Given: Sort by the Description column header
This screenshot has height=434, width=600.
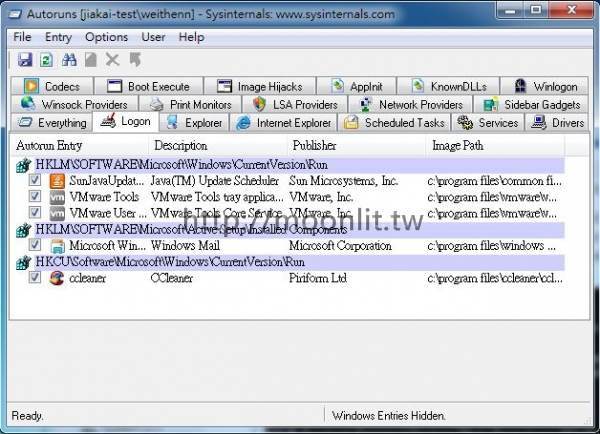Looking at the screenshot, I should (x=180, y=145).
